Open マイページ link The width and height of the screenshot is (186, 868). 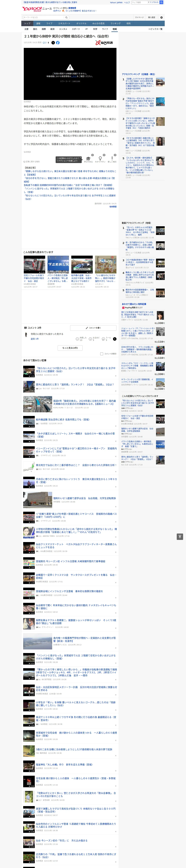139,18
